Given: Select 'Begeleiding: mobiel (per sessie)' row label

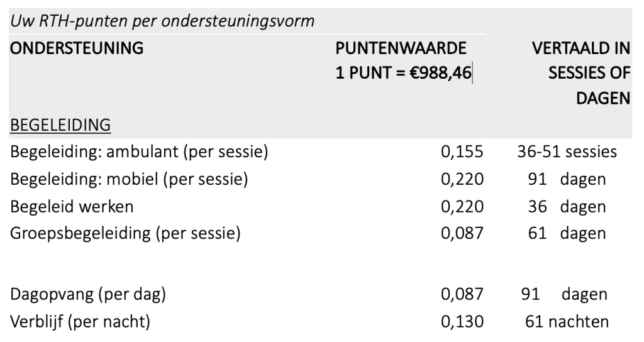Looking at the screenshot, I should click(129, 179).
